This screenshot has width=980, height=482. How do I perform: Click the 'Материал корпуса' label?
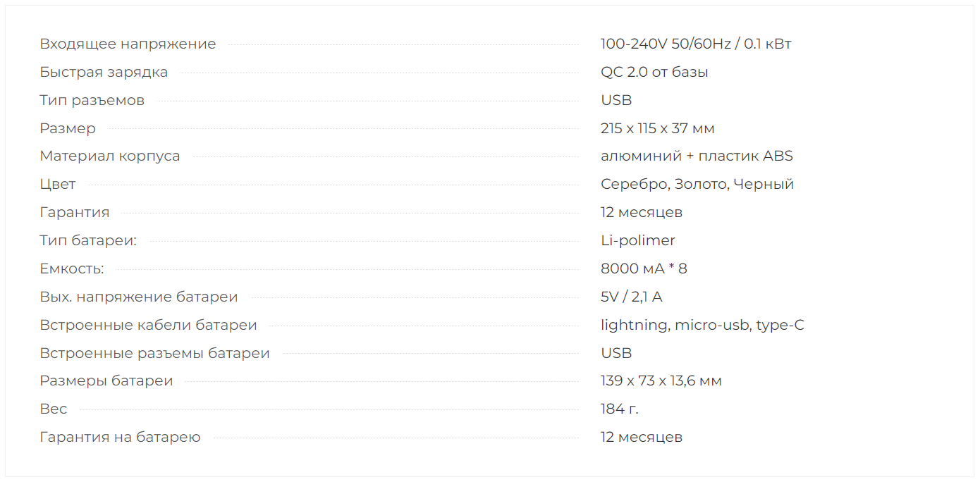pos(110,156)
